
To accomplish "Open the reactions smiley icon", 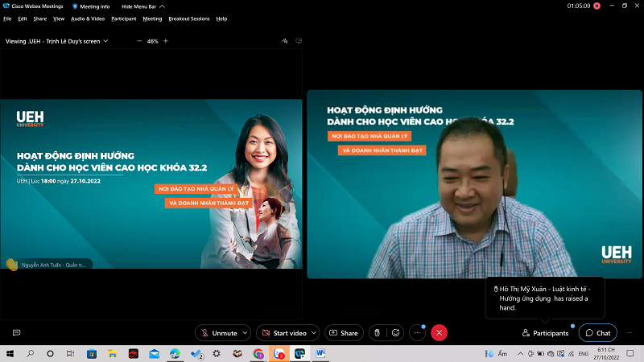I will coord(395,333).
